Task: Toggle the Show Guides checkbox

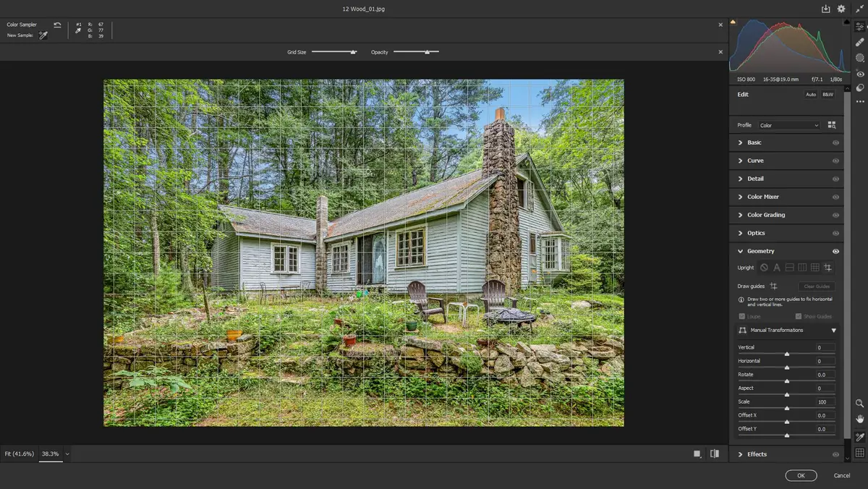Action: [x=799, y=316]
